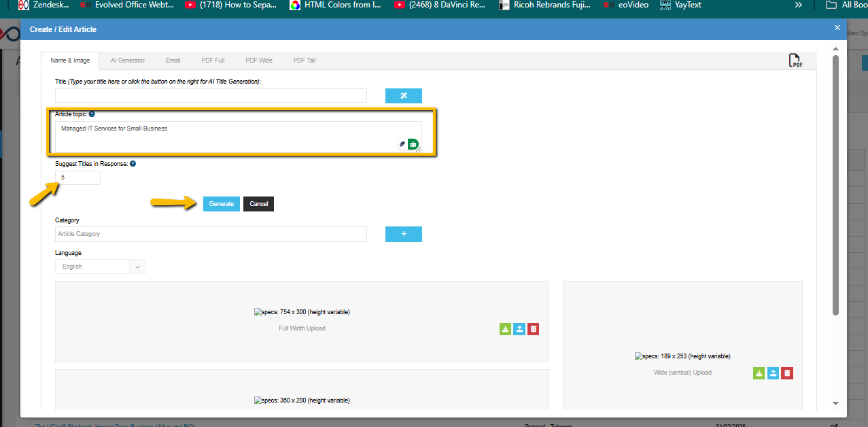Image resolution: width=868 pixels, height=427 pixels.
Task: Click the green robot icon in topic box
Action: [x=413, y=144]
